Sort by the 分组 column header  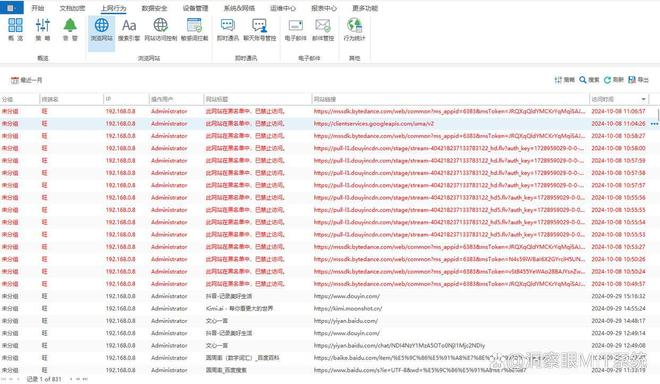pyautogui.click(x=20, y=99)
